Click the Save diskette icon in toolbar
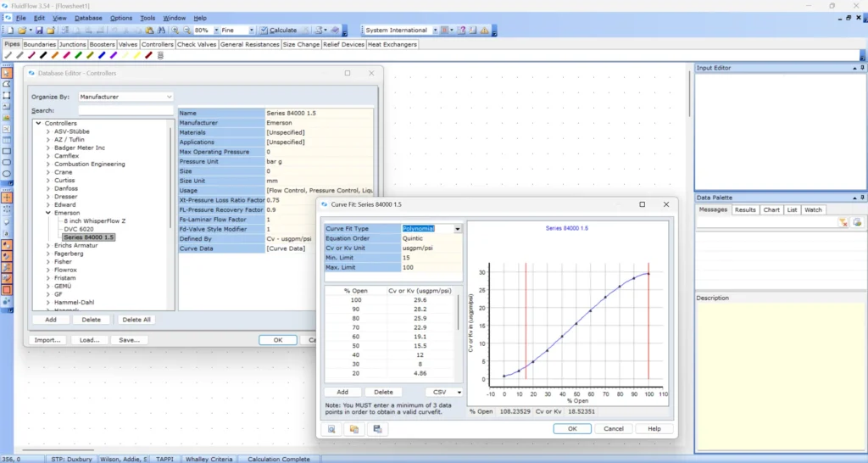The width and height of the screenshot is (868, 463). [39, 31]
